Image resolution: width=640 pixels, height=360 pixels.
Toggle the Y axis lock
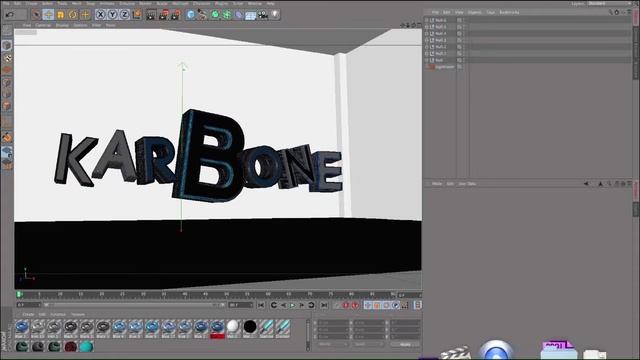coord(113,15)
